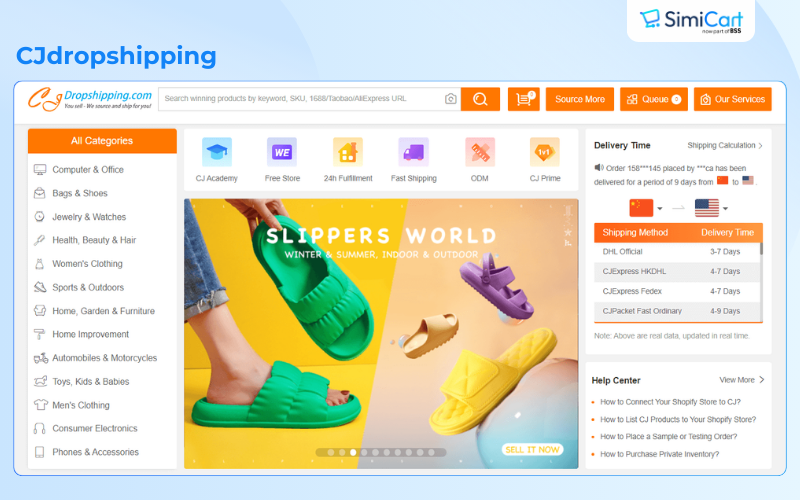Submit search with the orange magnifier button
Viewport: 800px width, 500px height.
click(x=480, y=99)
